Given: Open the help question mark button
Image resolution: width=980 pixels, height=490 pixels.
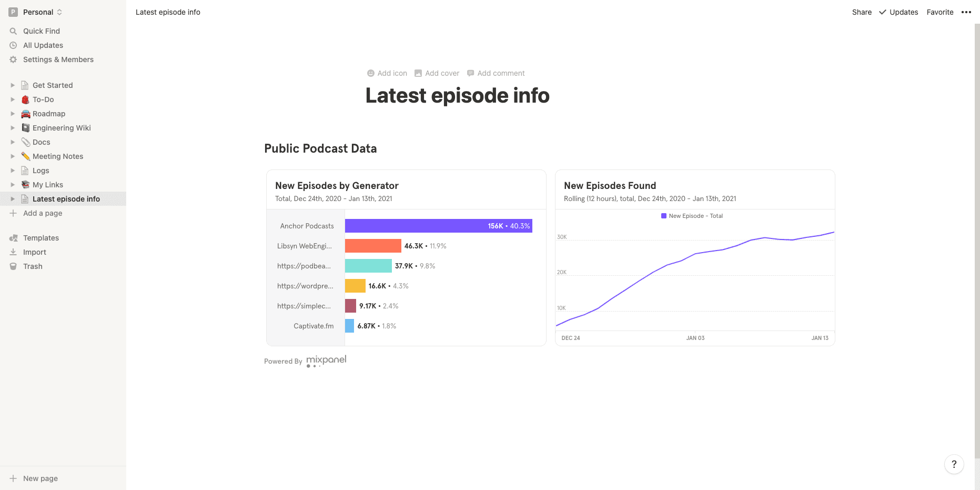Looking at the screenshot, I should [954, 464].
